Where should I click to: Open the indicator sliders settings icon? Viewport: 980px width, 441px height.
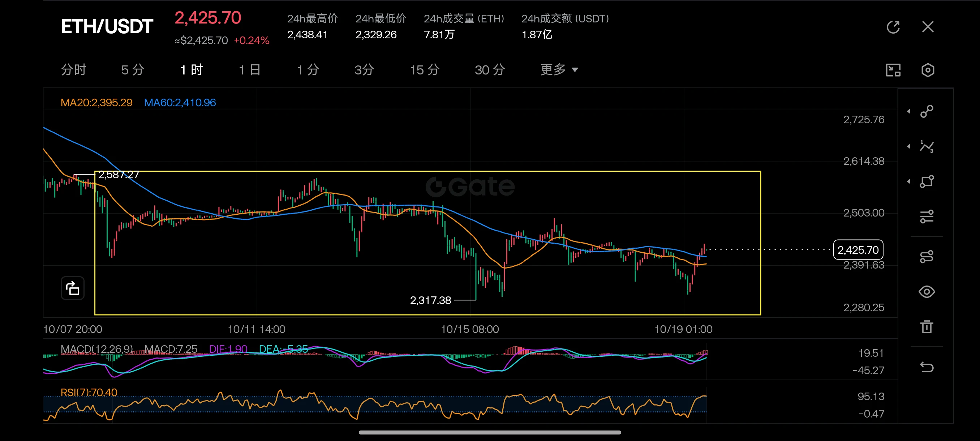(927, 217)
